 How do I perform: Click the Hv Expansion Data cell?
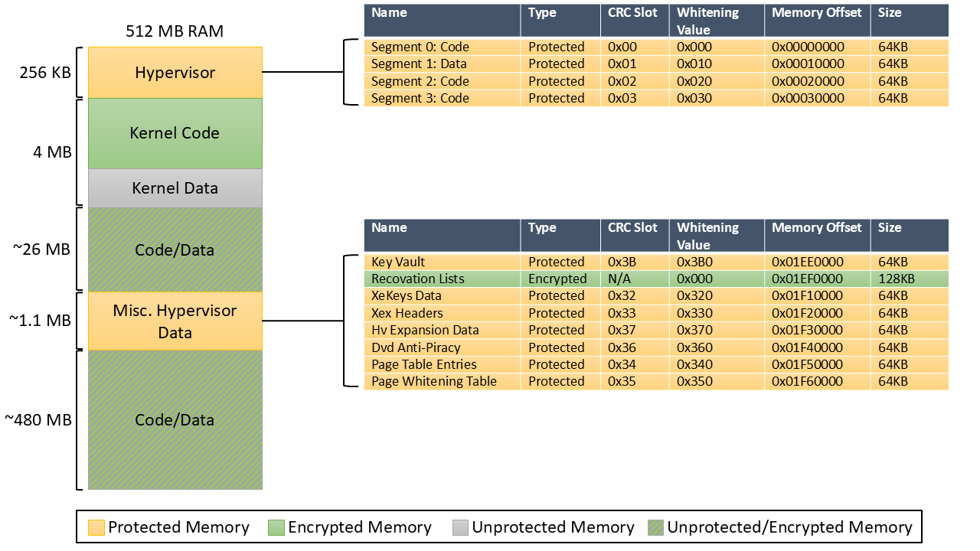pos(425,330)
